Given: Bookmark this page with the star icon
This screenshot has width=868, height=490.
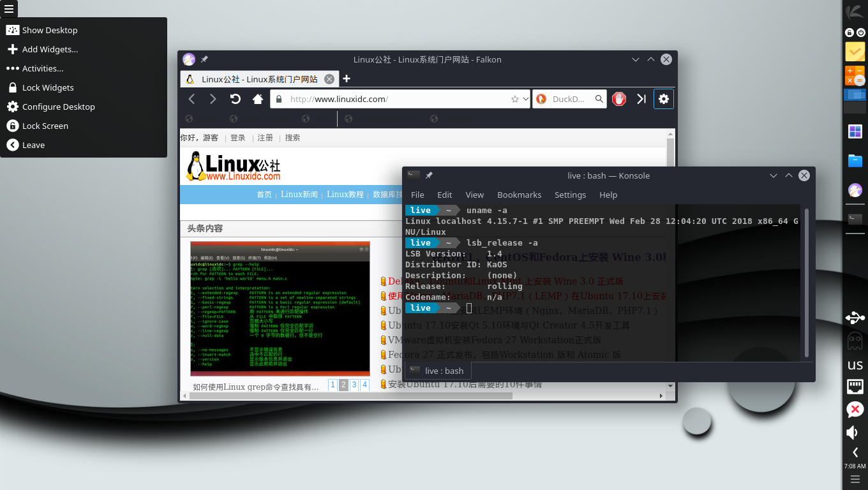Looking at the screenshot, I should [515, 99].
